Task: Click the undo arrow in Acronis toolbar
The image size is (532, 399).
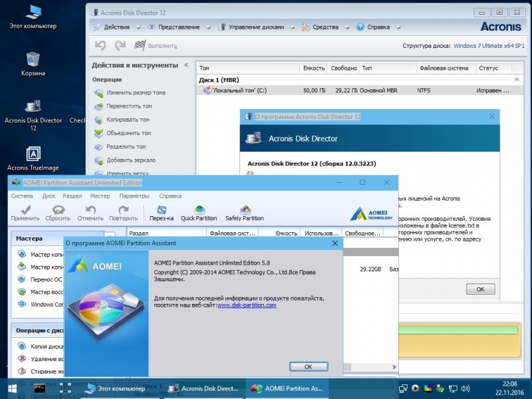Action: (x=100, y=45)
